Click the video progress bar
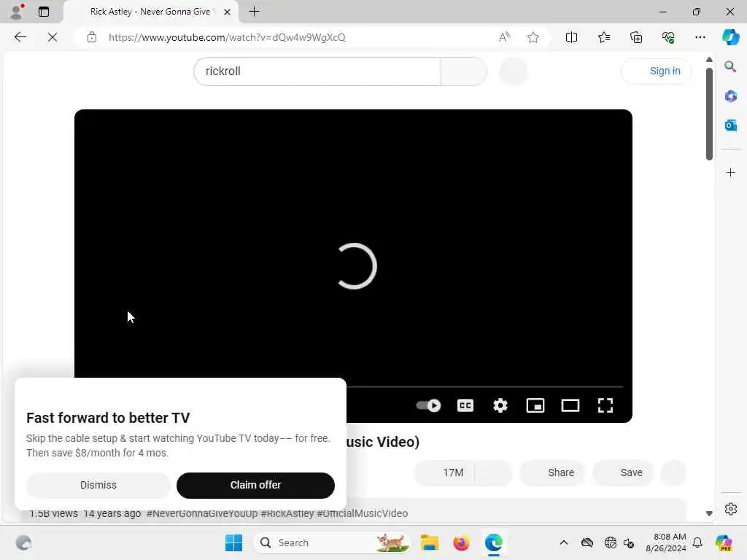 484,386
